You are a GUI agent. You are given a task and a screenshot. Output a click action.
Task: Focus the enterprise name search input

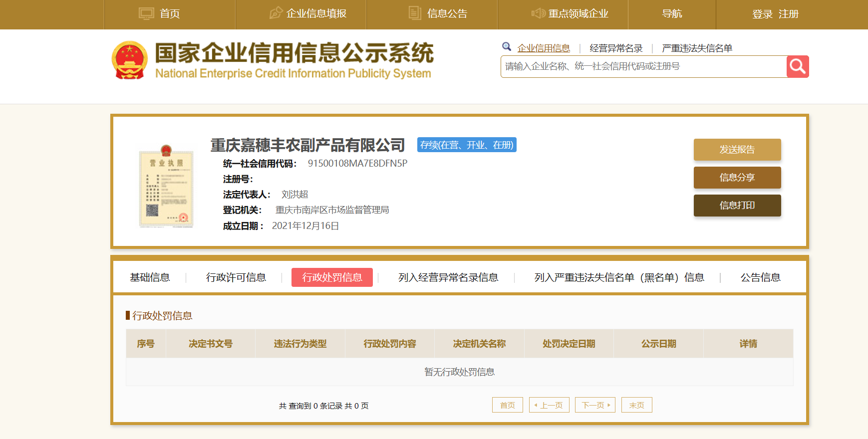tap(643, 66)
